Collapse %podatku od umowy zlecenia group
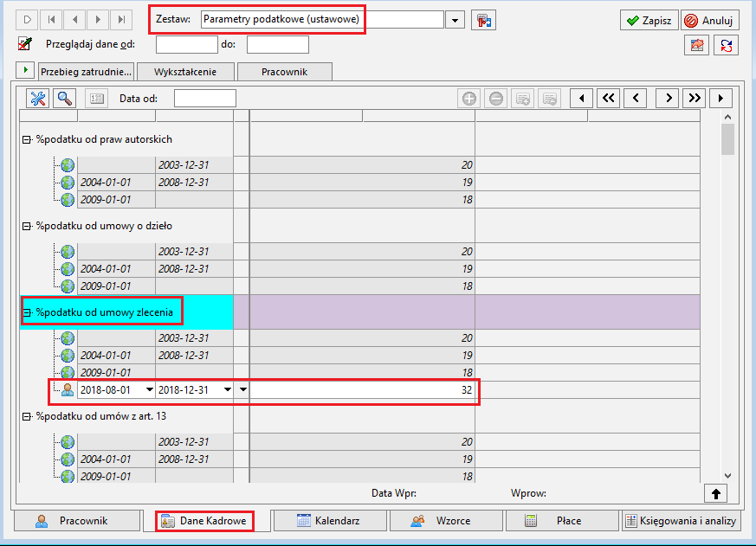Image resolution: width=756 pixels, height=546 pixels. click(x=27, y=312)
